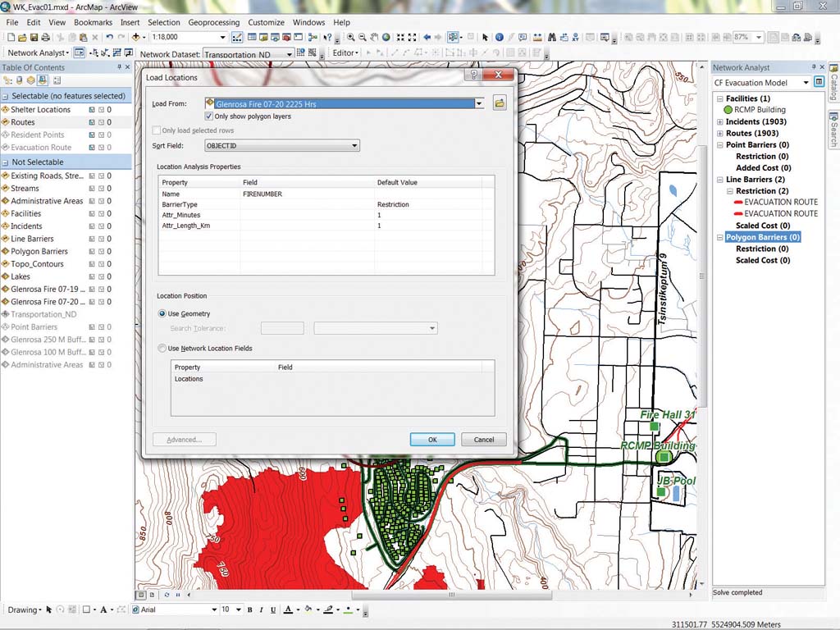Click the Bold icon in Drawing toolbar
The width and height of the screenshot is (840, 630).
click(x=249, y=610)
